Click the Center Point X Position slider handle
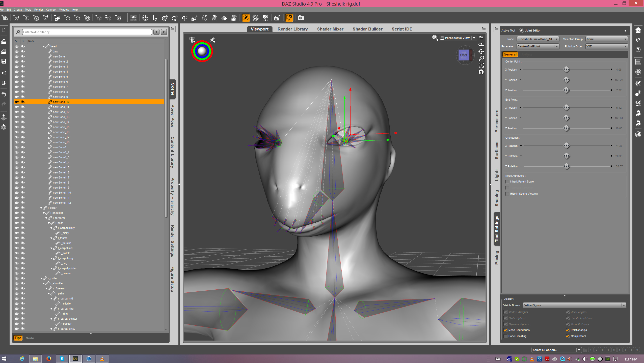644x363 pixels. point(566,70)
